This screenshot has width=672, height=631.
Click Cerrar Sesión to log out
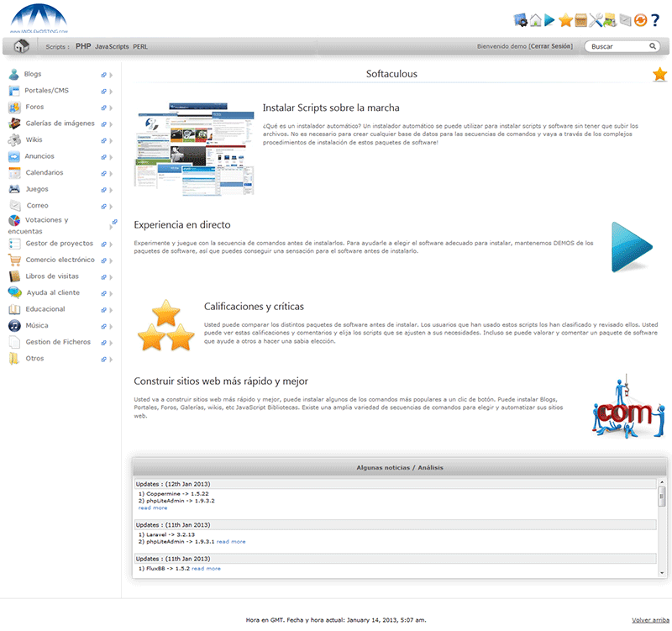click(x=551, y=46)
